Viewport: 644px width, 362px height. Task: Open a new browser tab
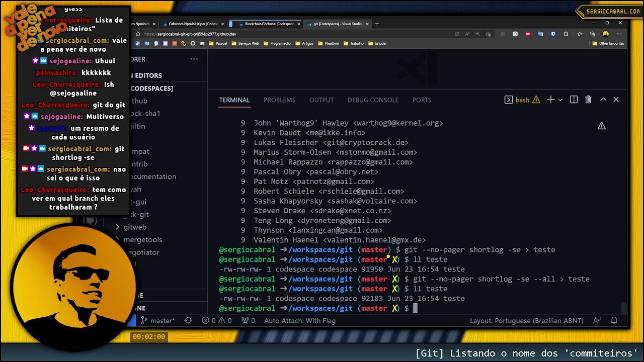pos(377,24)
